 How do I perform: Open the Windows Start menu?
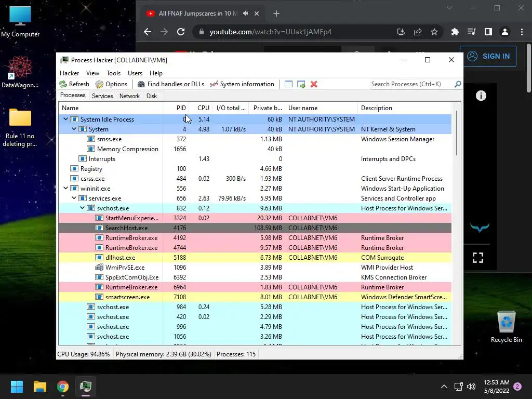(x=17, y=387)
